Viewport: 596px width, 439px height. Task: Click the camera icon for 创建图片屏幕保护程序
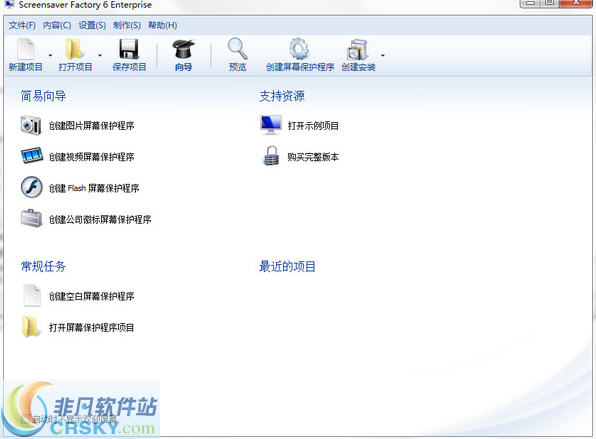[x=31, y=125]
